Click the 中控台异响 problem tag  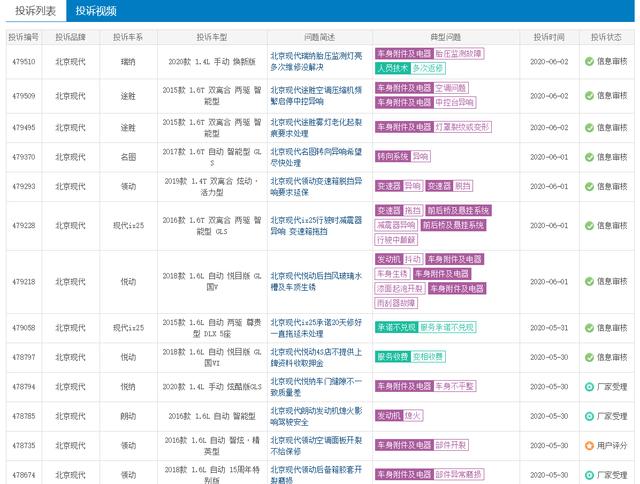point(455,102)
